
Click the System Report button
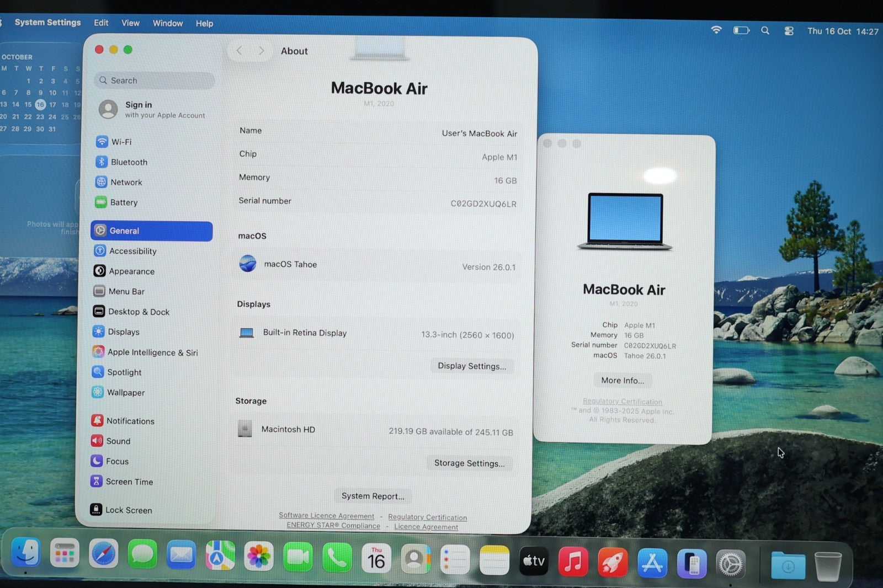[373, 496]
